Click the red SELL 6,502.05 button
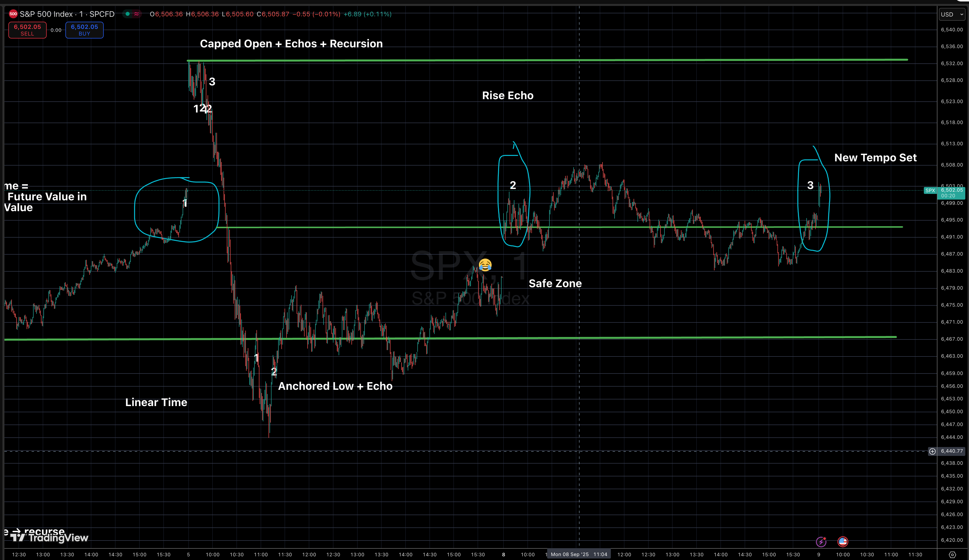Viewport: 969px width, 560px height. tap(27, 30)
